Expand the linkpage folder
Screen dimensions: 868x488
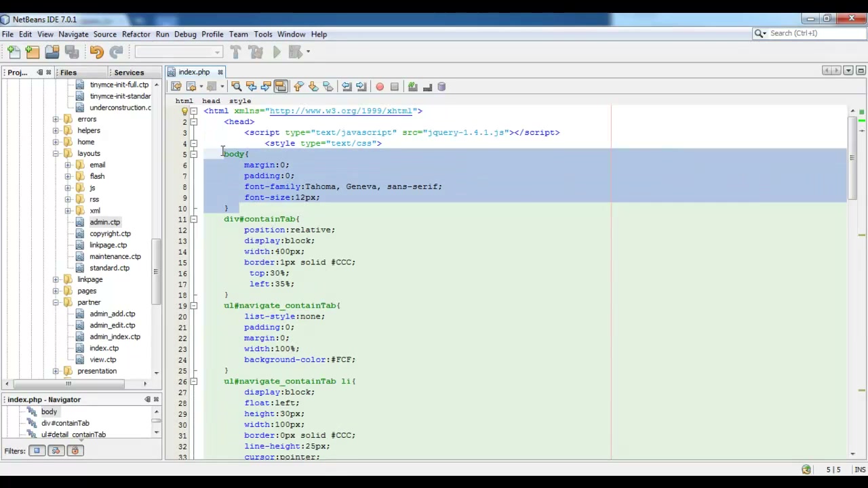click(x=56, y=279)
